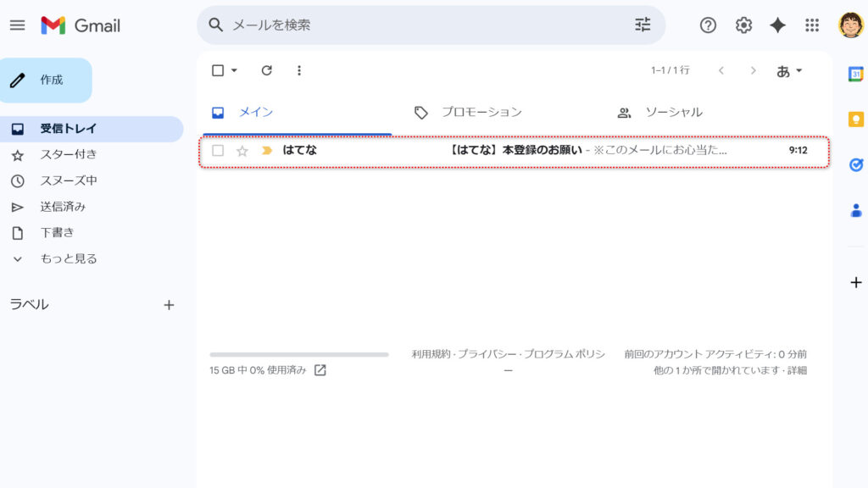This screenshot has width=868, height=488.
Task: Open the input tools あ dropdown
Action: 789,71
